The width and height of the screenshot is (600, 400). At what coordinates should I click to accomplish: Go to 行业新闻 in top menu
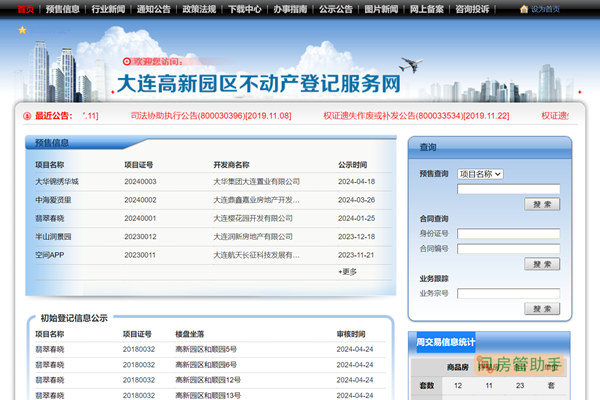[x=108, y=9]
